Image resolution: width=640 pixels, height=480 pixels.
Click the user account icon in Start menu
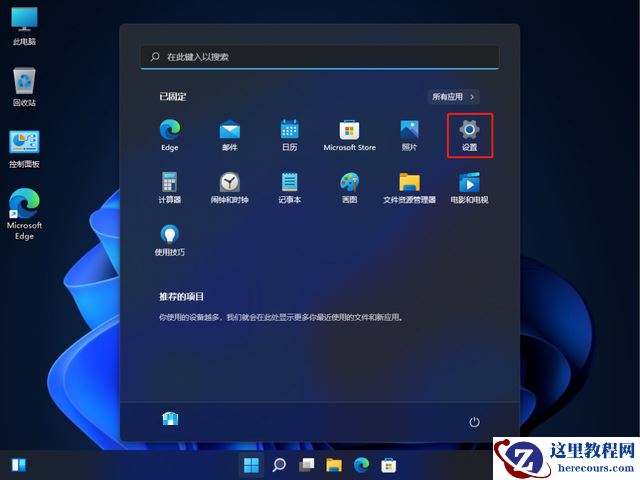coord(170,419)
